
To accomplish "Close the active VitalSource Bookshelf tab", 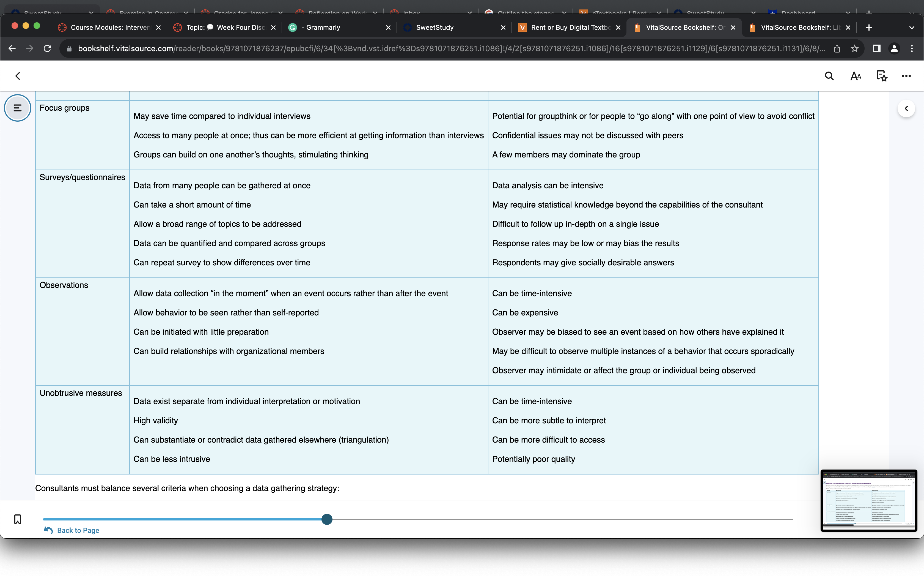I will (733, 28).
